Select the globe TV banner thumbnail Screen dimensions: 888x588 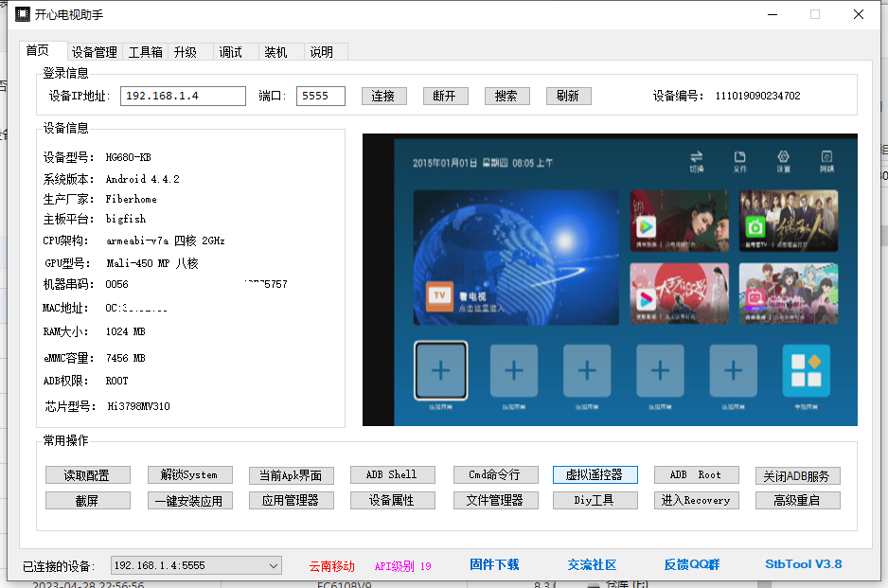coord(516,258)
